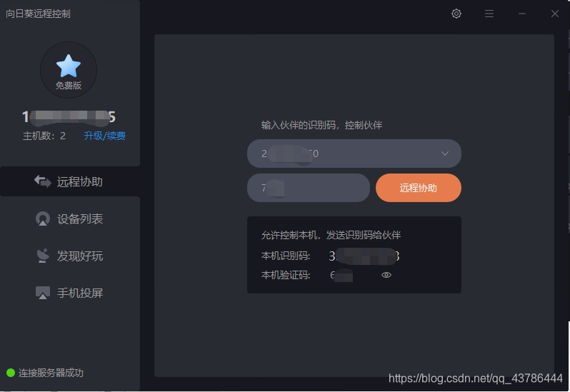Select the 远程协助 tab
Viewport: 570px width, 392px height.
[70, 181]
